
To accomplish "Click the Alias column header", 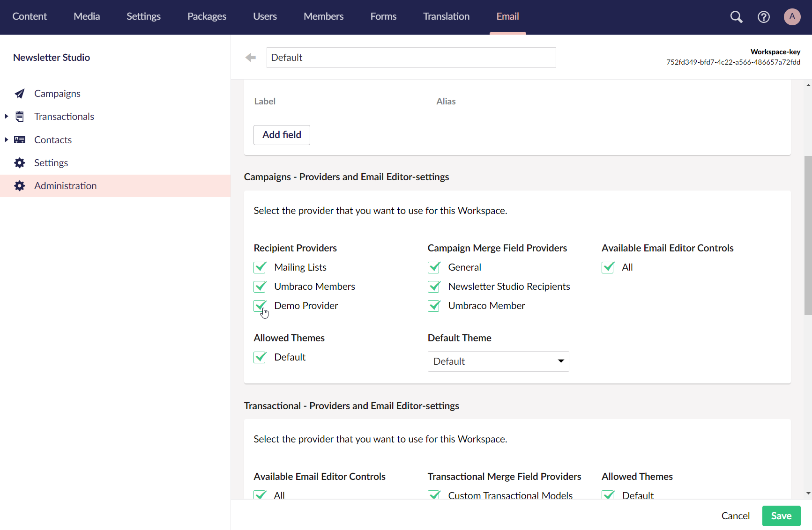I will [x=446, y=101].
